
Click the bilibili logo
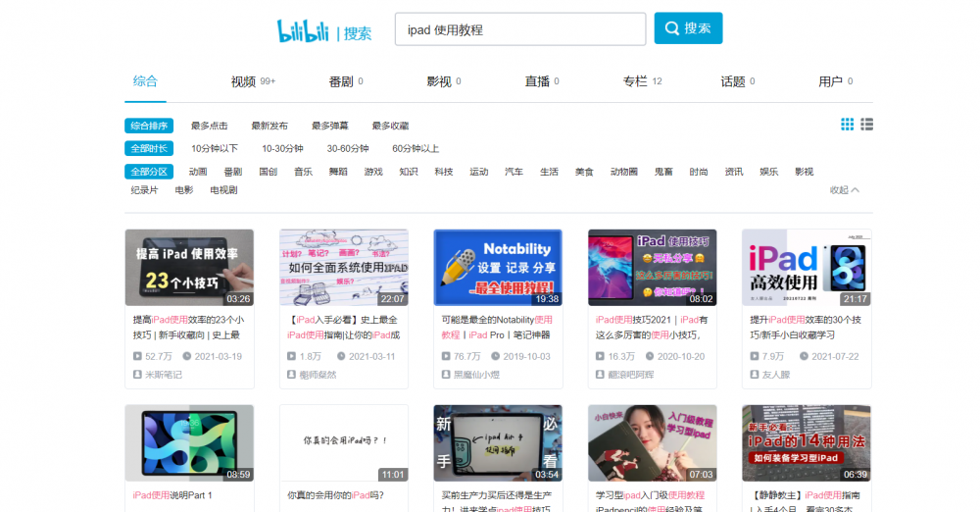302,30
